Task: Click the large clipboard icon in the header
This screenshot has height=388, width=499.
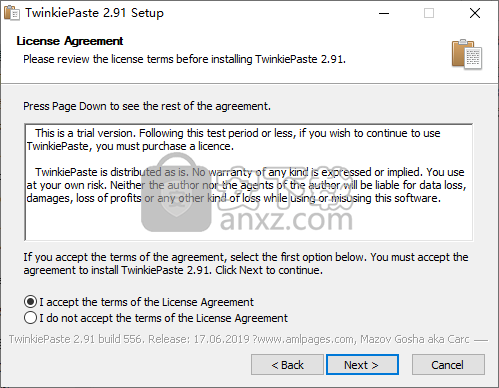Action: pyautogui.click(x=467, y=54)
